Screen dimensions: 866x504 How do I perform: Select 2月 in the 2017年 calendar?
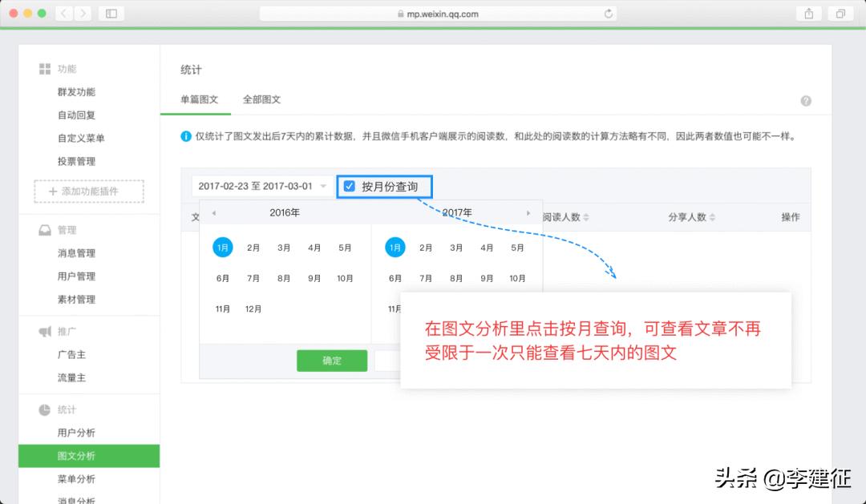[425, 248]
